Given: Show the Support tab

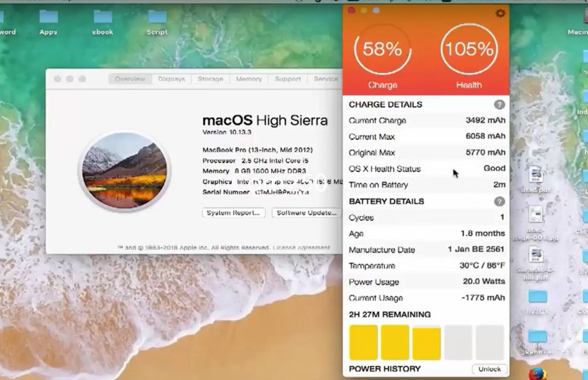Looking at the screenshot, I should 288,79.
